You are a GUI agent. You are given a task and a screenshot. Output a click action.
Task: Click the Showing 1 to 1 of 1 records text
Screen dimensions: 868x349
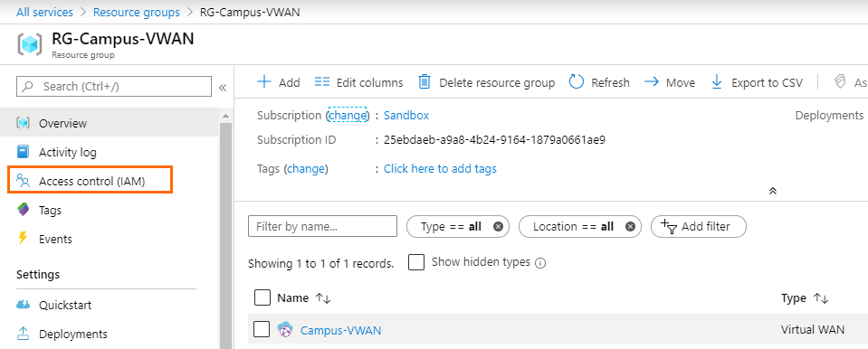[321, 264]
